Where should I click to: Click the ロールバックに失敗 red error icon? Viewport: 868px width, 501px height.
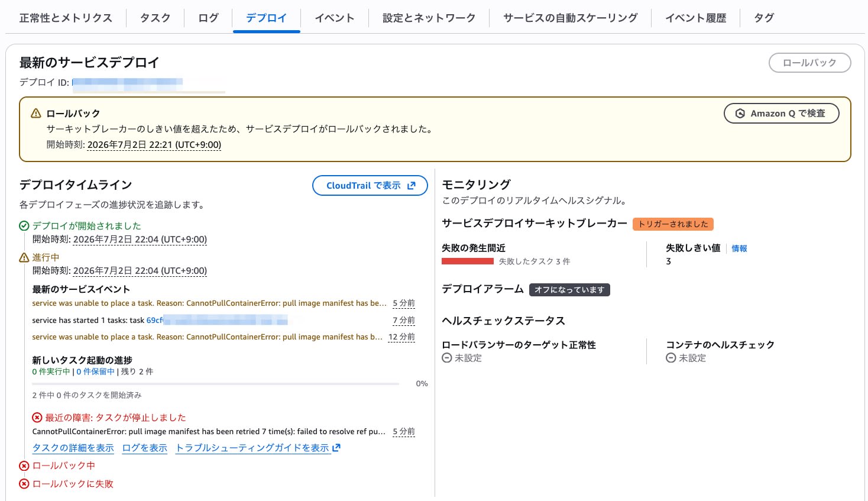tap(24, 484)
